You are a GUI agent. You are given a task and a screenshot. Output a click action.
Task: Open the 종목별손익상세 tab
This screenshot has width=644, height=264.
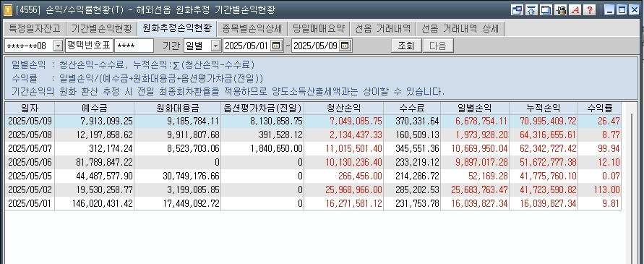[252, 29]
